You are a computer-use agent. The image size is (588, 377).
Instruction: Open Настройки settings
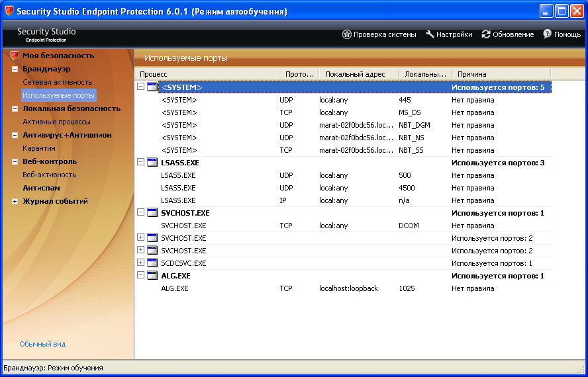click(449, 34)
